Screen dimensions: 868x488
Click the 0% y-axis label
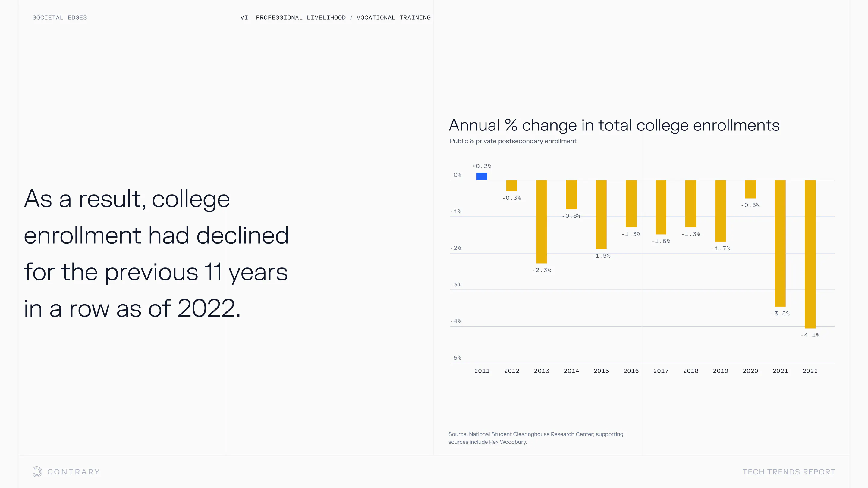[457, 175]
